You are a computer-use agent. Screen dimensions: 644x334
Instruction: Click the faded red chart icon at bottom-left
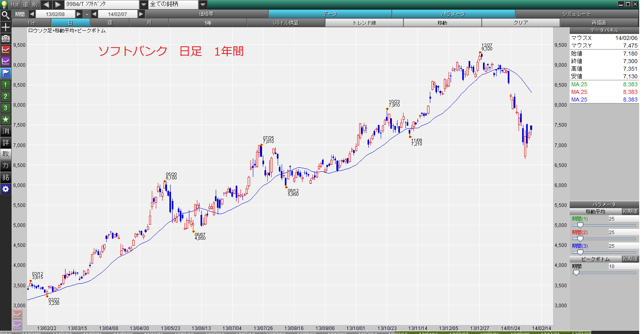17,315
